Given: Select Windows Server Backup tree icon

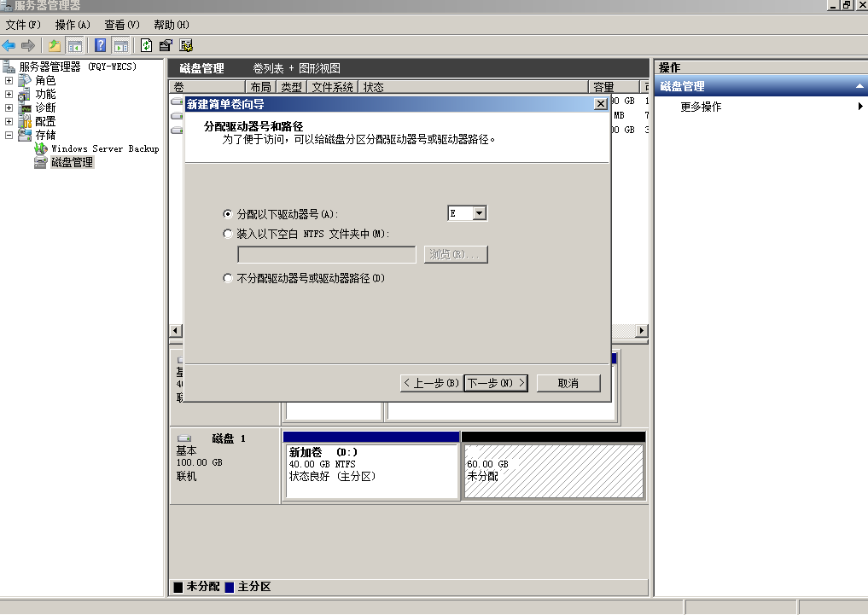Looking at the screenshot, I should tap(40, 148).
